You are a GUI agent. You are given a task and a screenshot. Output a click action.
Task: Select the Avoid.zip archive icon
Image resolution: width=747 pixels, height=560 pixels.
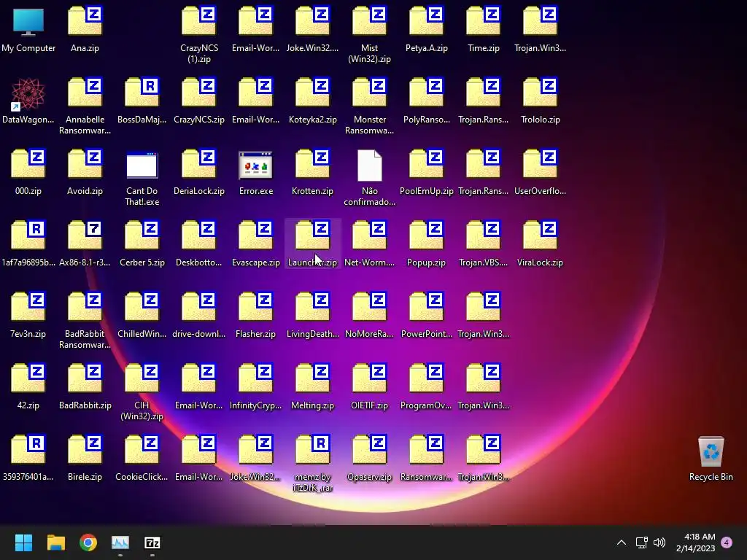85,164
